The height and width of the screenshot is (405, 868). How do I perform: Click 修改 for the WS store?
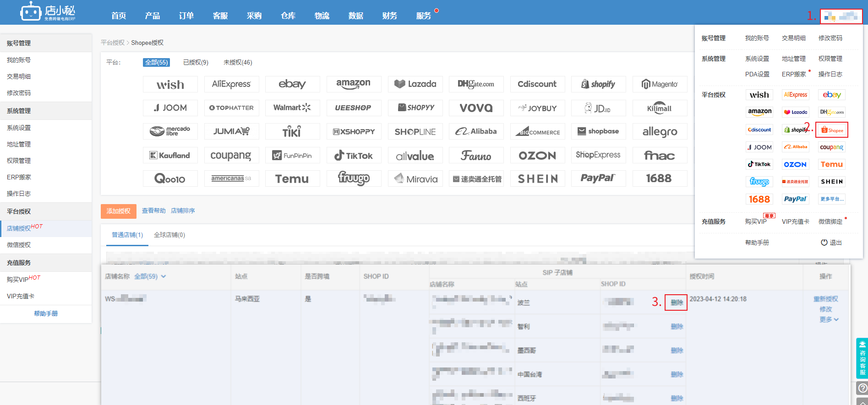(825, 309)
